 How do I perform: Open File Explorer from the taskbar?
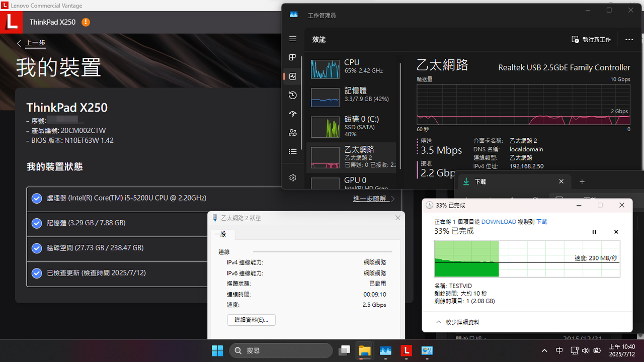pos(365,350)
